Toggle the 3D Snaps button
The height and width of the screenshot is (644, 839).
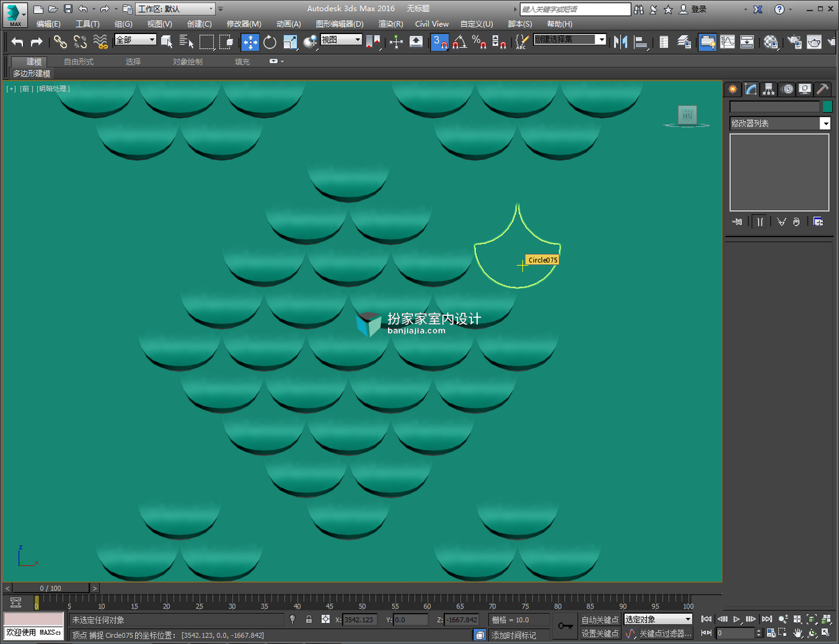pos(440,42)
